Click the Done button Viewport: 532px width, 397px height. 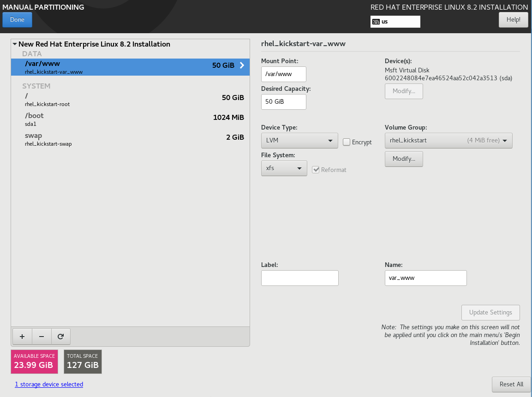[x=18, y=20]
